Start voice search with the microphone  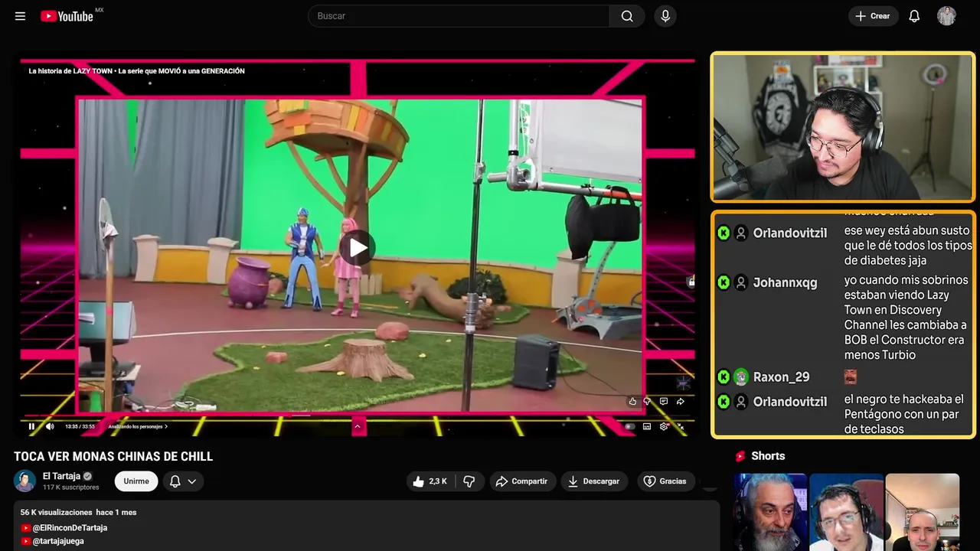[665, 16]
